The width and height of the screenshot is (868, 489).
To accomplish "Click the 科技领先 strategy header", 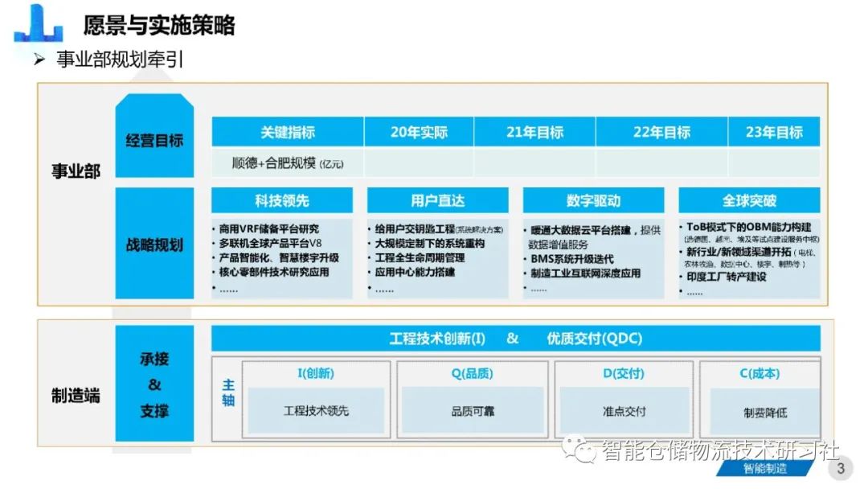I will 282,200.
